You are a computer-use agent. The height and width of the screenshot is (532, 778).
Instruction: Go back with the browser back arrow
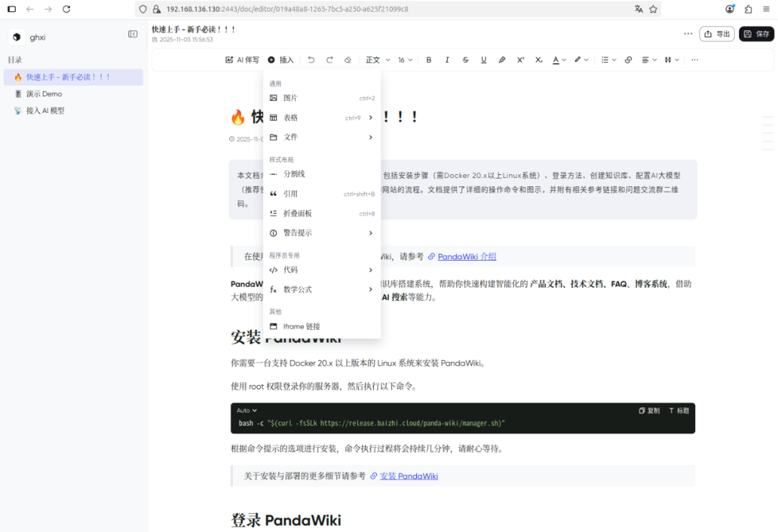30,9
